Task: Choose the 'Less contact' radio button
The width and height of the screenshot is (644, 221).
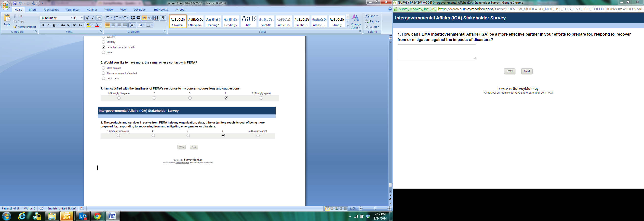Action: (103, 79)
